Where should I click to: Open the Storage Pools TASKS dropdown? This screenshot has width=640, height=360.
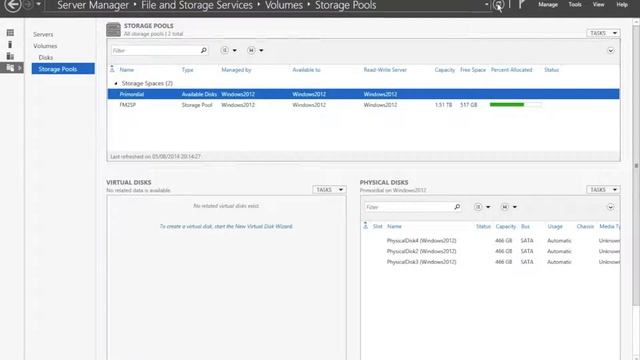(603, 33)
